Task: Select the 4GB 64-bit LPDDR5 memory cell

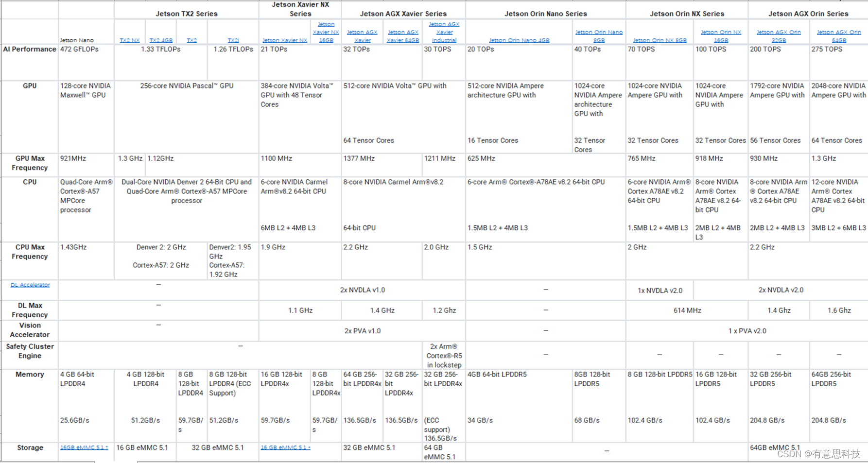Action: tap(497, 375)
